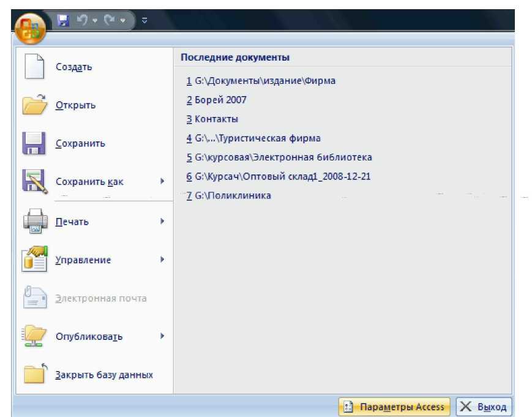Open recent file Контакты
The width and height of the screenshot is (532, 417).
click(212, 119)
